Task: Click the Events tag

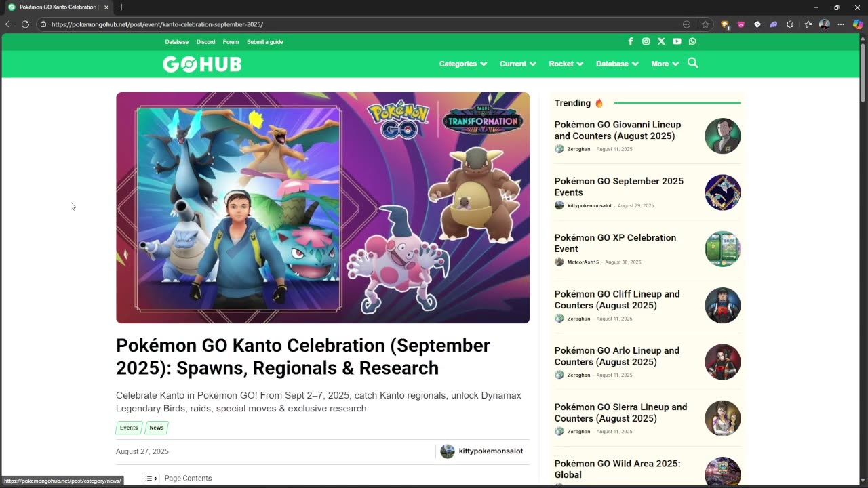Action: pos(129,428)
